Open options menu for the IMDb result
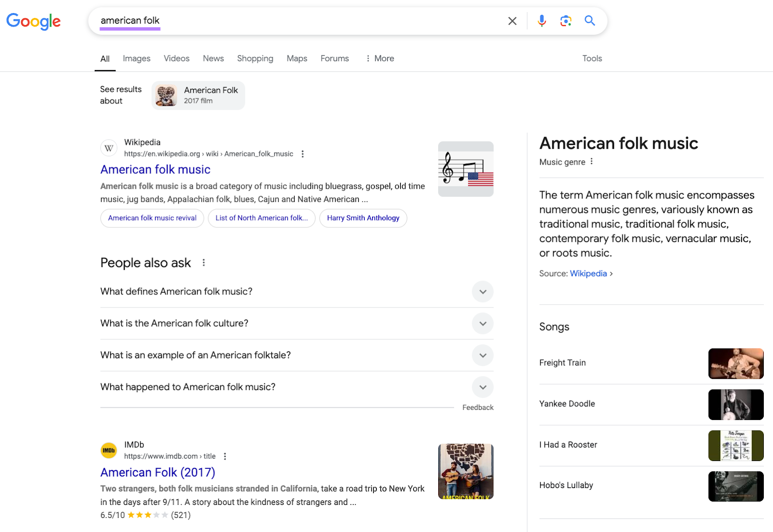The width and height of the screenshot is (773, 532). [225, 456]
